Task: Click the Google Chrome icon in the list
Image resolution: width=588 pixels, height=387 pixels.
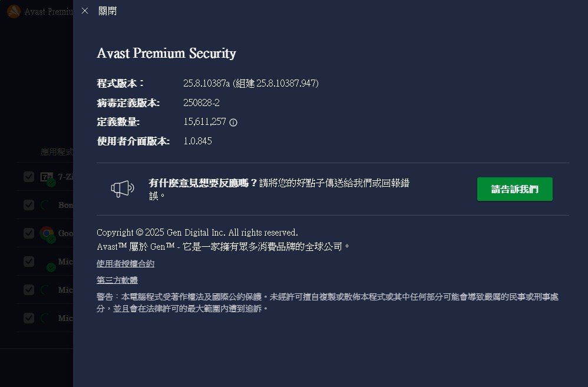Action: tap(47, 233)
